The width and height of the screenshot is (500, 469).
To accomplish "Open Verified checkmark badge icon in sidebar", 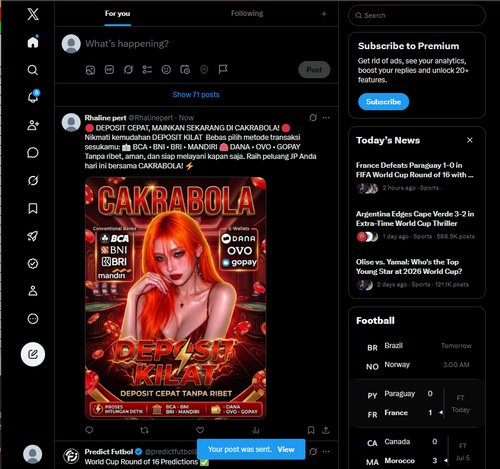I will pyautogui.click(x=33, y=264).
